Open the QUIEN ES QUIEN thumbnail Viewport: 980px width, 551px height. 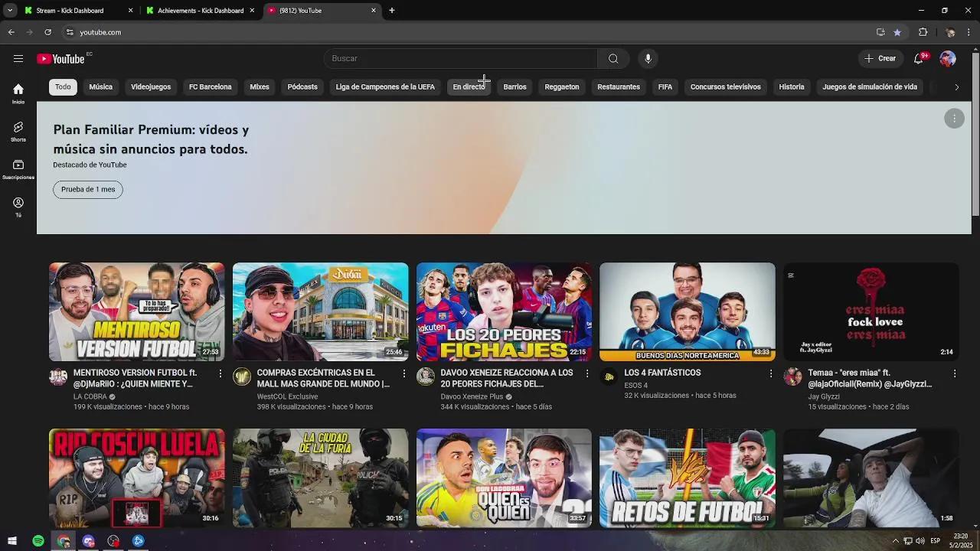[504, 478]
